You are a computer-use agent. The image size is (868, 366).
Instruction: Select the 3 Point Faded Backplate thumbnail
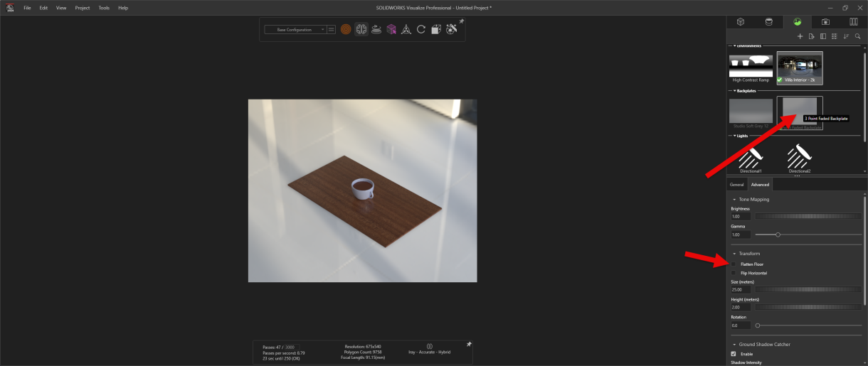click(x=800, y=113)
